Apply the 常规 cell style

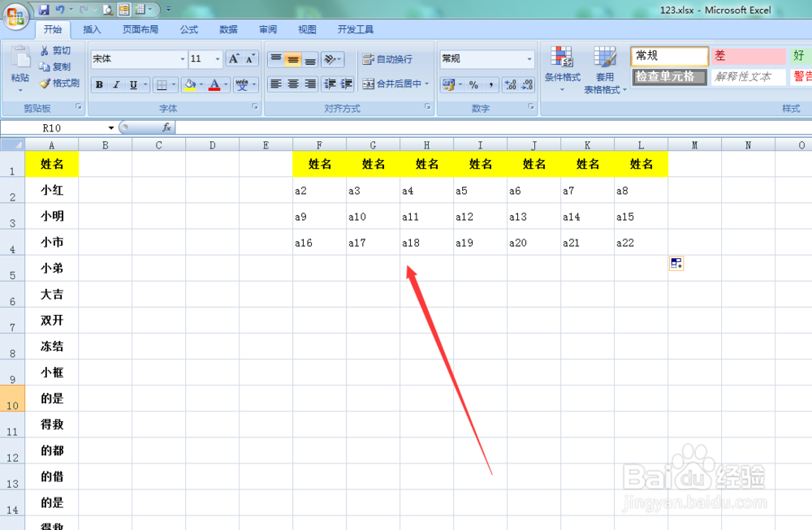coord(670,56)
